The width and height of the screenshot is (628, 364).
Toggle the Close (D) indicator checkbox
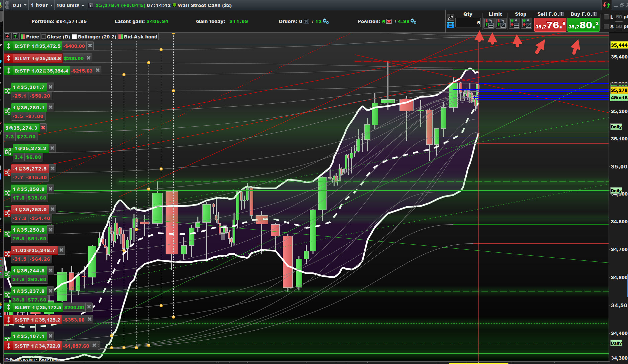pyautogui.click(x=43, y=37)
